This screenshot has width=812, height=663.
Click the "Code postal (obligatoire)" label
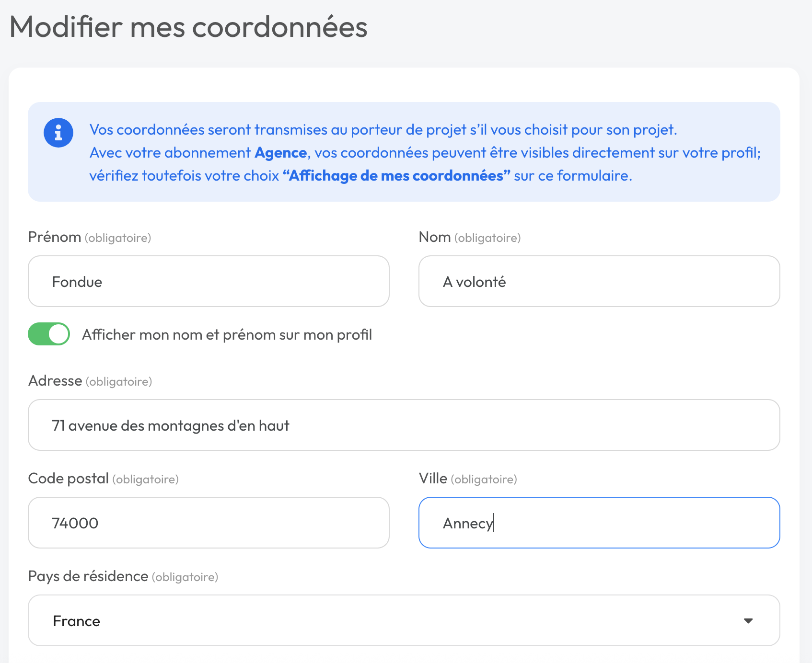104,479
